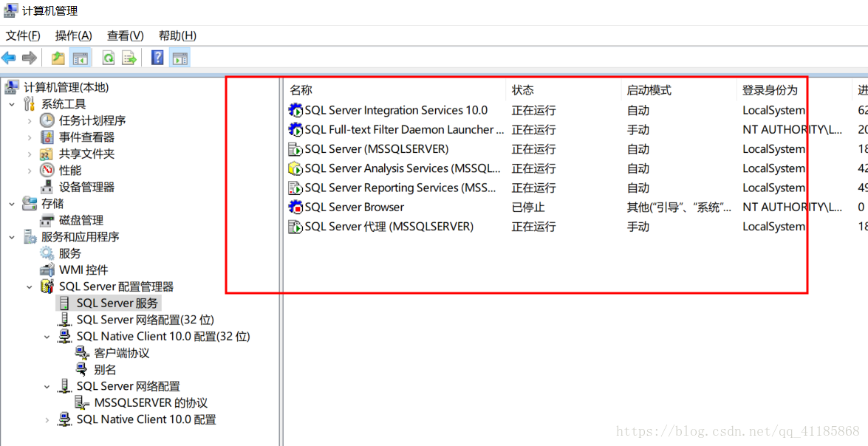The image size is (868, 446).
Task: Click the Export list toolbar icon
Action: pos(129,58)
